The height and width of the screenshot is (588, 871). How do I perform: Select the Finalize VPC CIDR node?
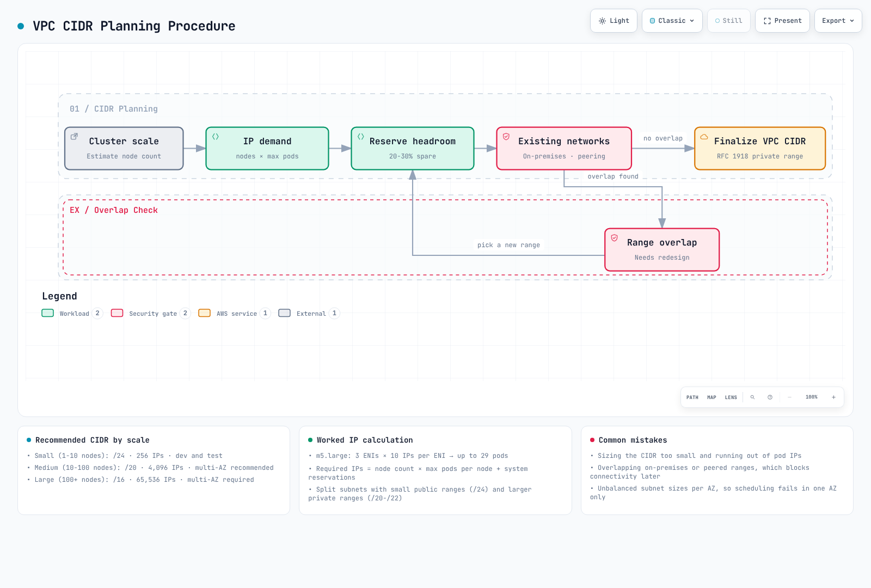[x=760, y=149]
